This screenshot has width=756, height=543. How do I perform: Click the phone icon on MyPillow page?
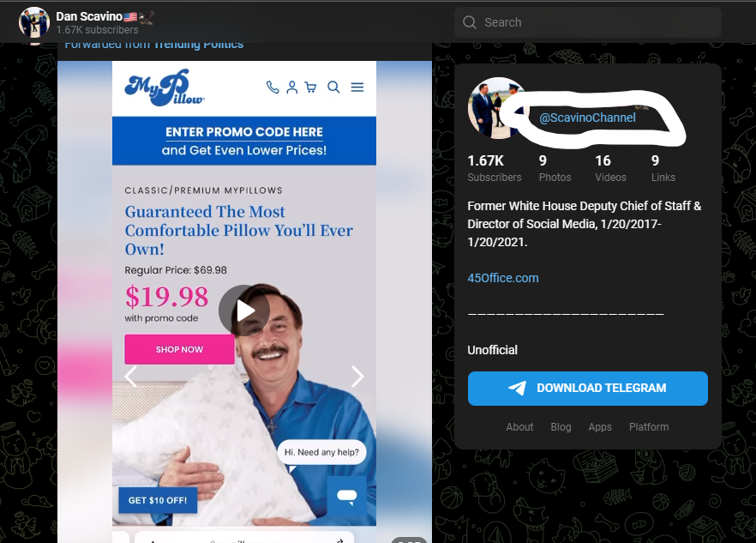click(273, 87)
